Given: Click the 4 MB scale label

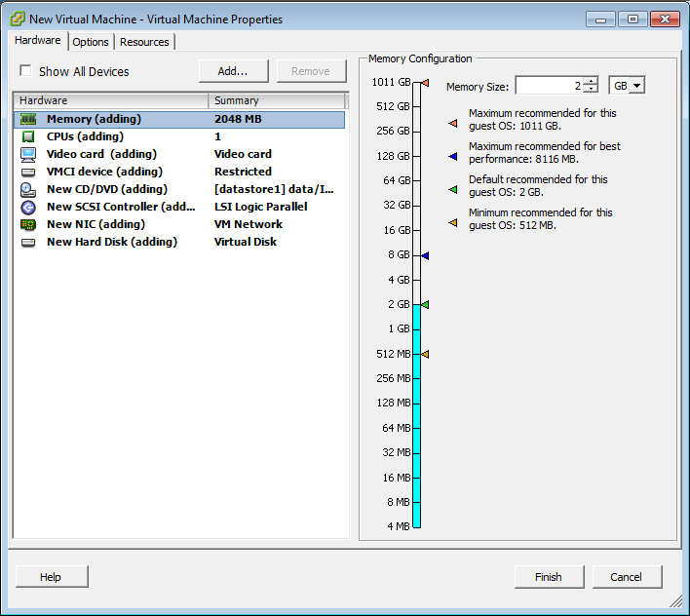Looking at the screenshot, I should point(399,526).
